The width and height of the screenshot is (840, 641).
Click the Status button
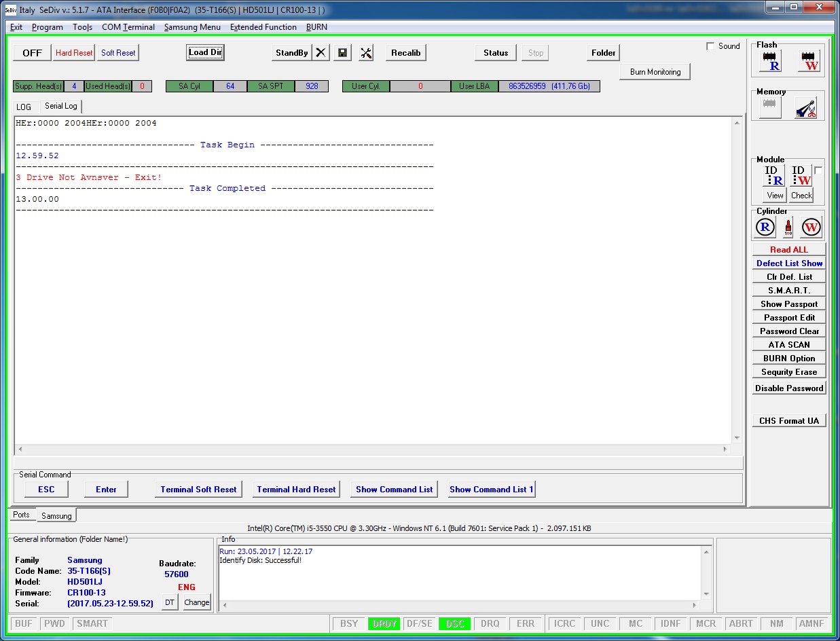click(x=496, y=53)
